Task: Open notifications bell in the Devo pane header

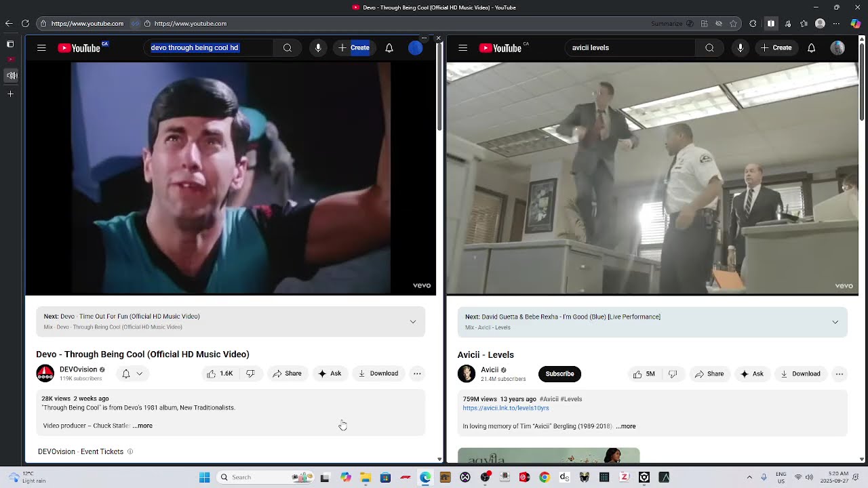Action: (389, 48)
